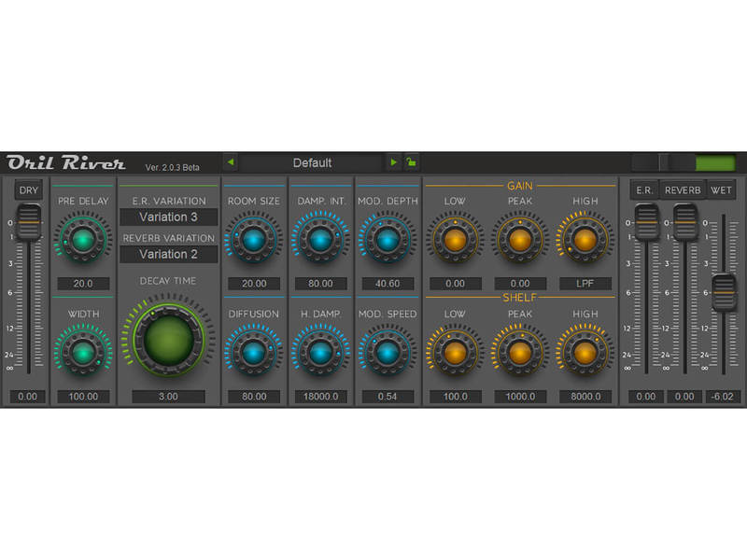Go to the next preset arrow
The image size is (747, 560).
(393, 162)
